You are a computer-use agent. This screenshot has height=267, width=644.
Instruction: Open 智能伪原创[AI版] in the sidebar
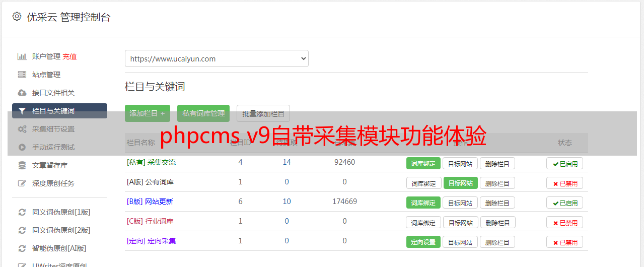pyautogui.click(x=59, y=248)
